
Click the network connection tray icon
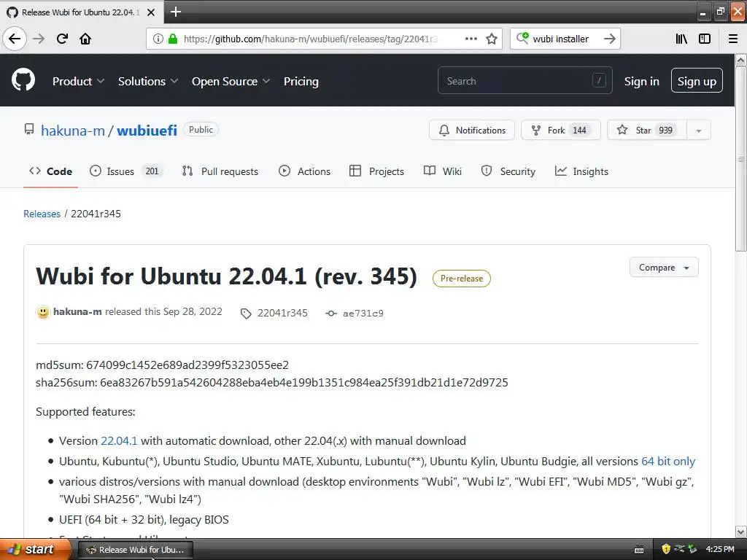tap(679, 549)
